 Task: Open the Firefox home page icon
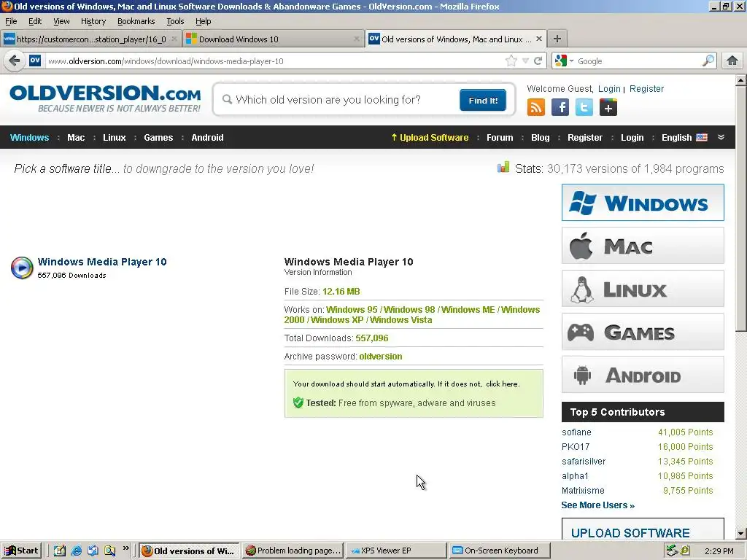732,61
